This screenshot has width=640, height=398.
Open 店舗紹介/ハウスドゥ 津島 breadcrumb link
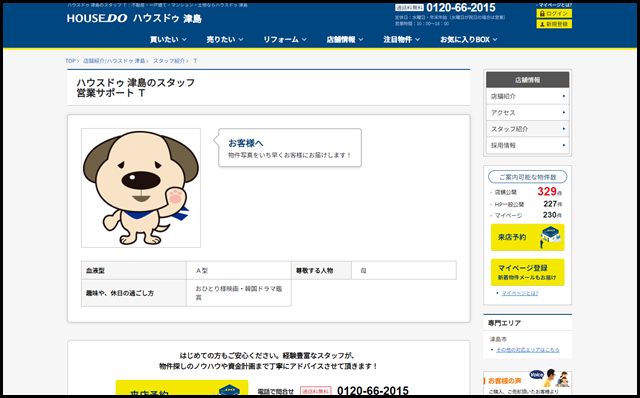click(114, 61)
